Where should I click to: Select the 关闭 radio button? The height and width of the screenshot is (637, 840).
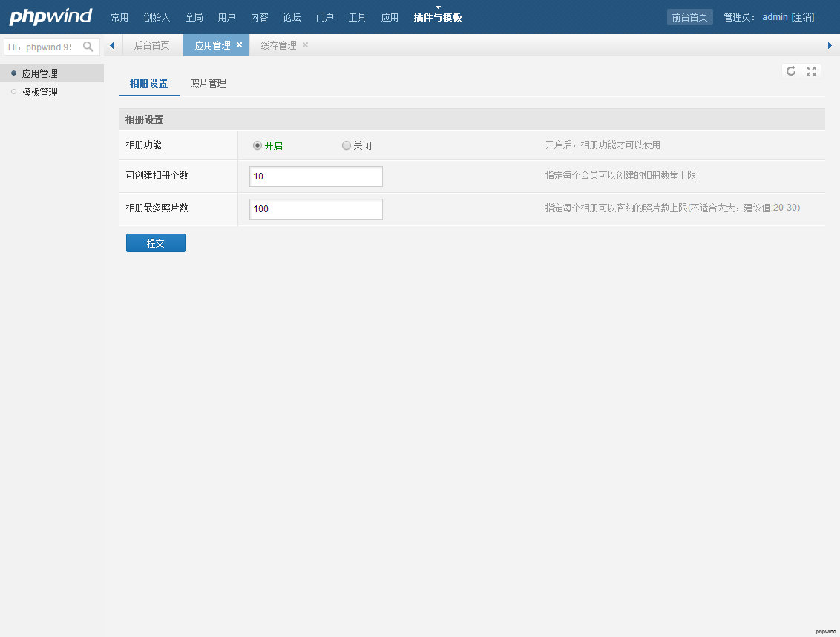[347, 146]
